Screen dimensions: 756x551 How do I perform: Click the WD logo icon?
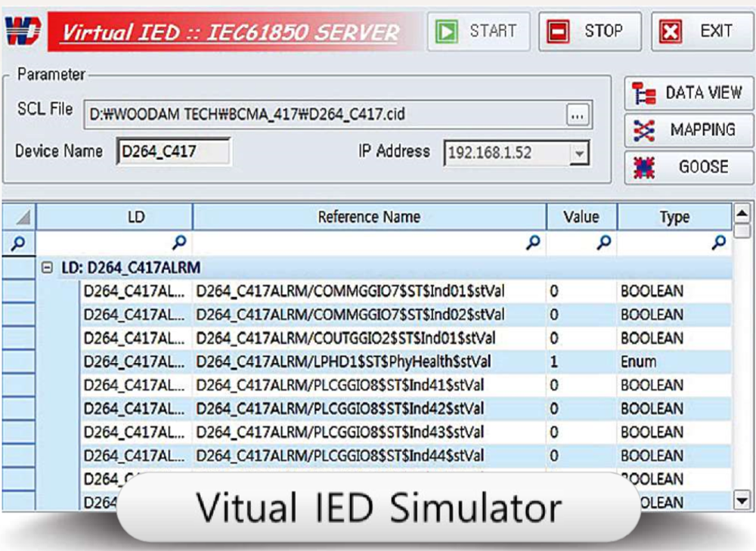[22, 31]
